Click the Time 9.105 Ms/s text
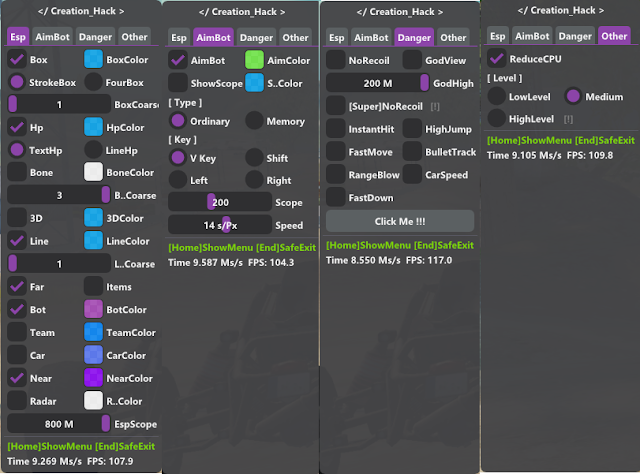The height and width of the screenshot is (474, 640). pos(524,156)
